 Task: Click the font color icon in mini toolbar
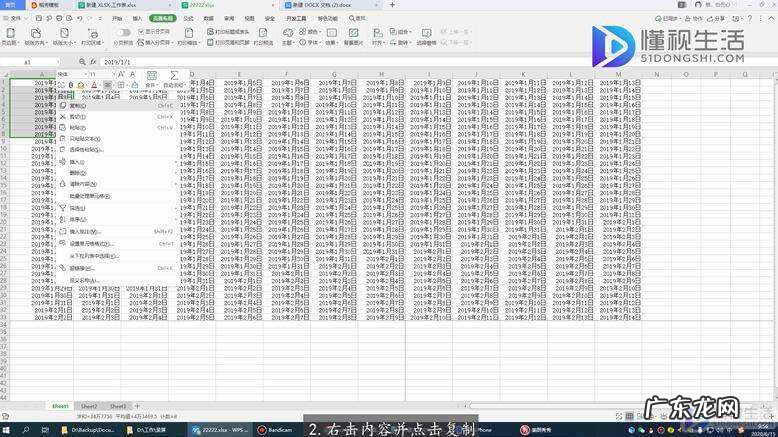[92, 85]
